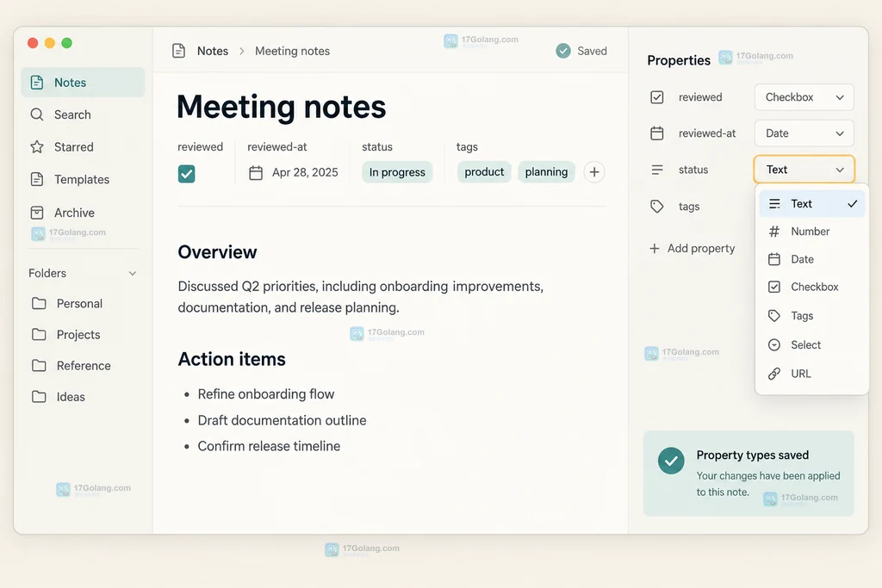Click the In progress status pill
Screen dimensions: 882x588
[397, 172]
